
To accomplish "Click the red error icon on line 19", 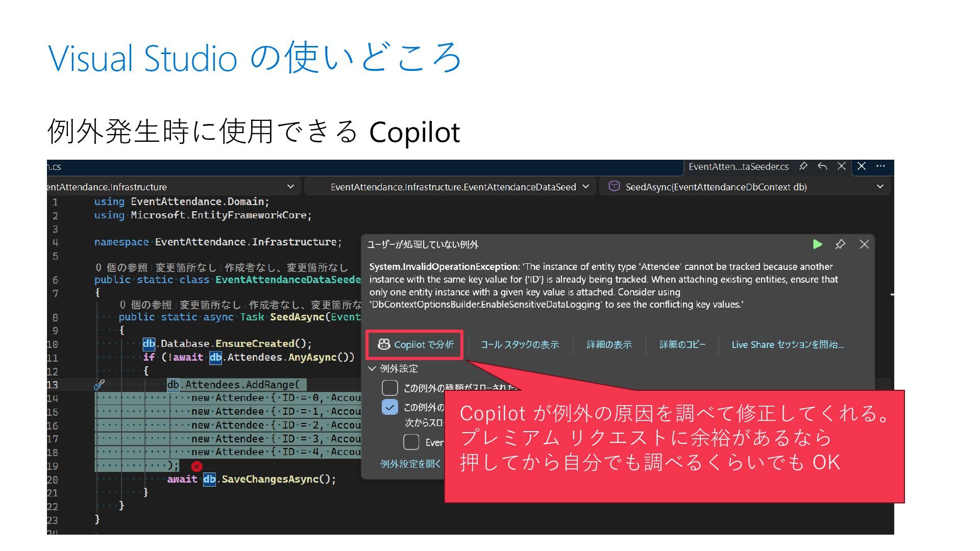I will 197,466.
